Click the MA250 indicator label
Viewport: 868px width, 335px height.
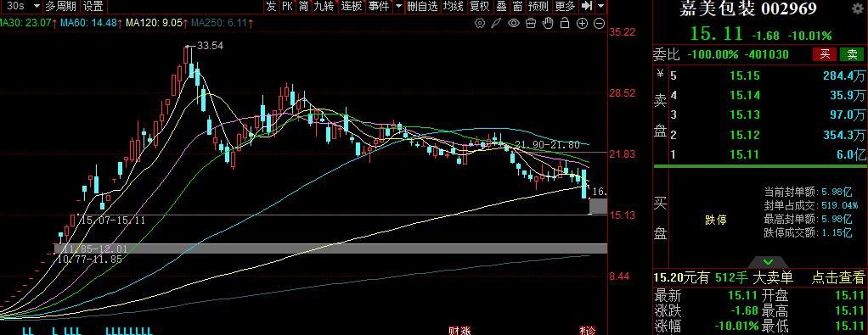point(222,23)
